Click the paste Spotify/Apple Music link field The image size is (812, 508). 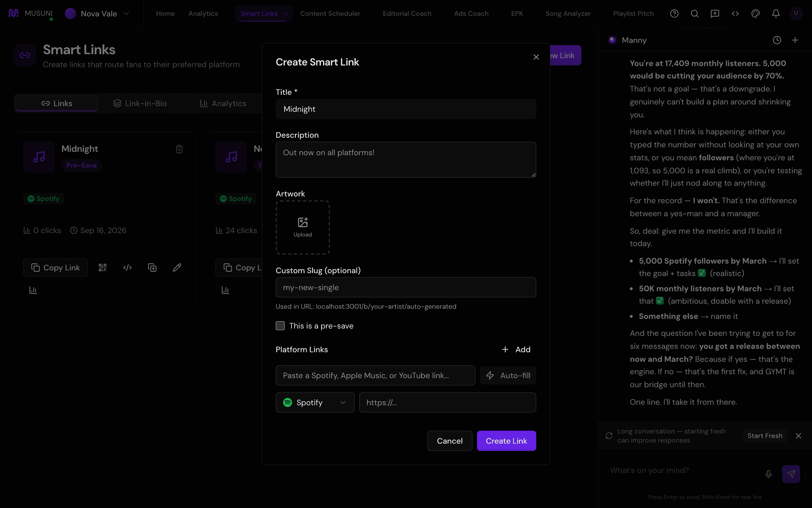click(x=375, y=375)
